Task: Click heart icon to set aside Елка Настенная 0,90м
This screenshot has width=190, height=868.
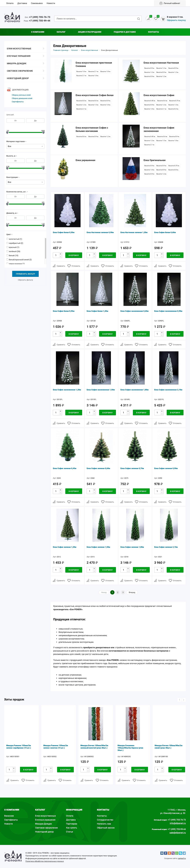Action: coord(103,266)
